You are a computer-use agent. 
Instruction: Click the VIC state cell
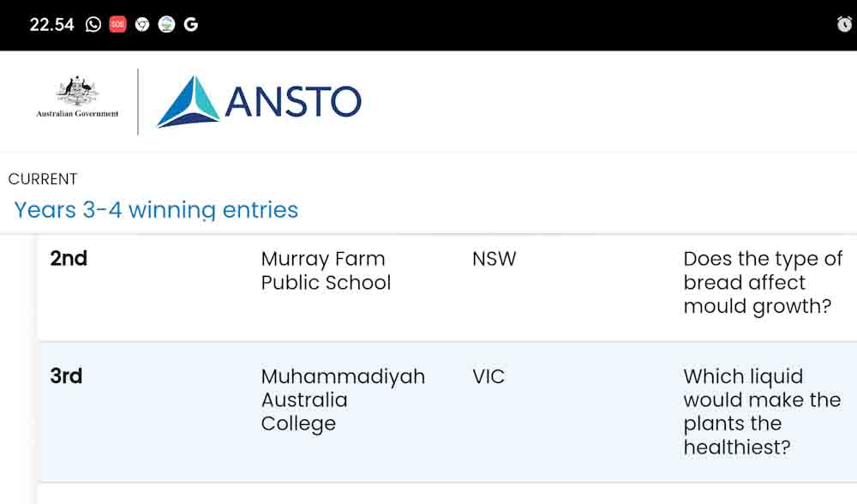488,376
